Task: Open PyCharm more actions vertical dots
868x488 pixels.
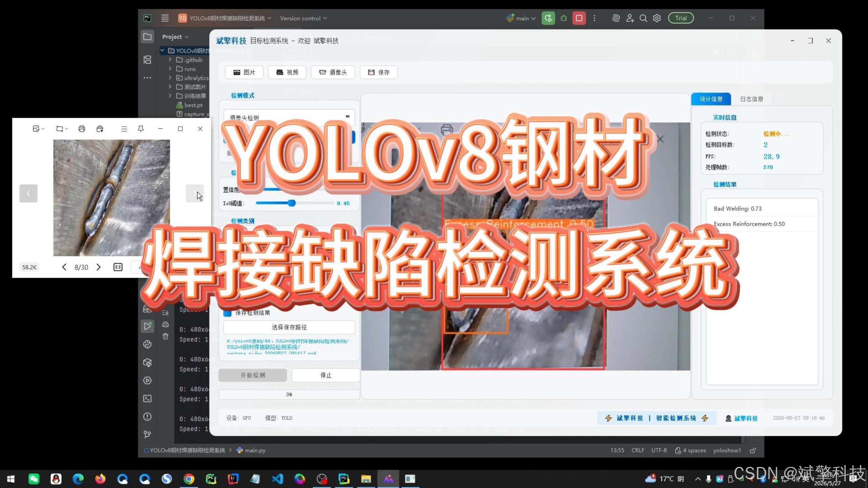Action: [594, 18]
